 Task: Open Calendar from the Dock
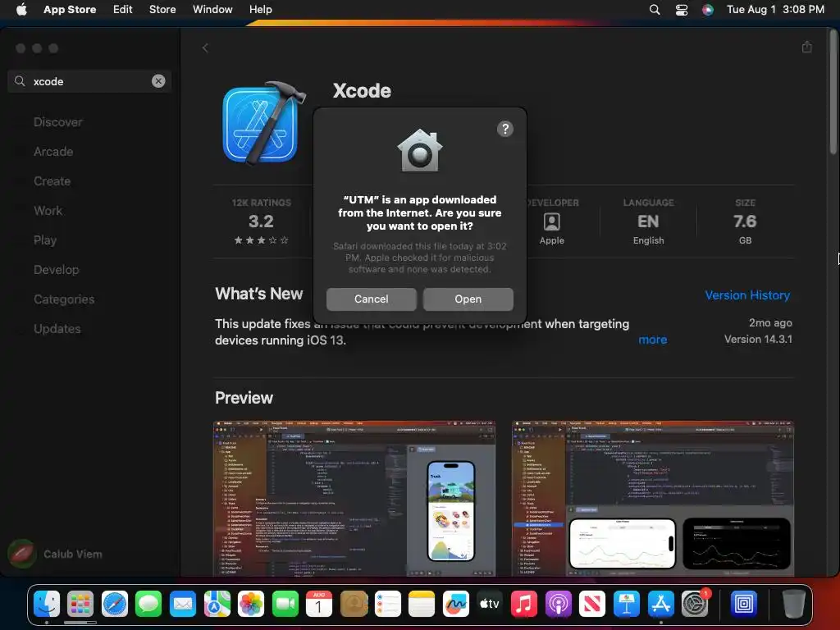coord(319,604)
